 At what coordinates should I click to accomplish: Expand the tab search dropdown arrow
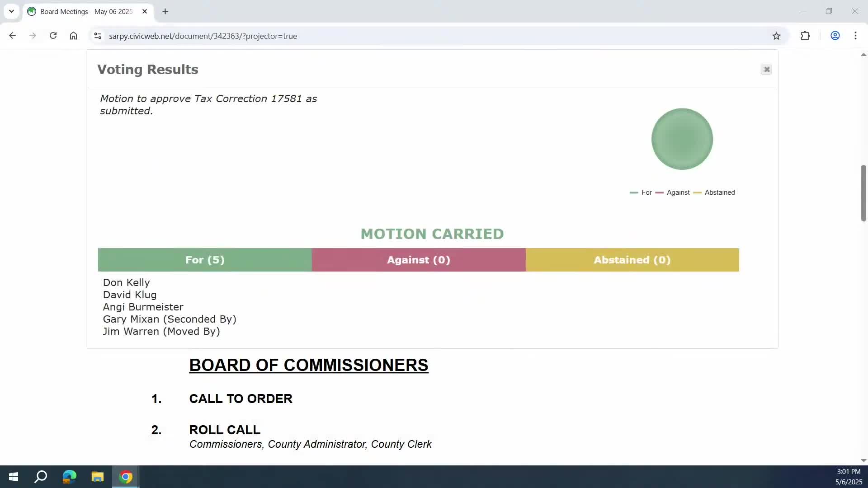(11, 11)
